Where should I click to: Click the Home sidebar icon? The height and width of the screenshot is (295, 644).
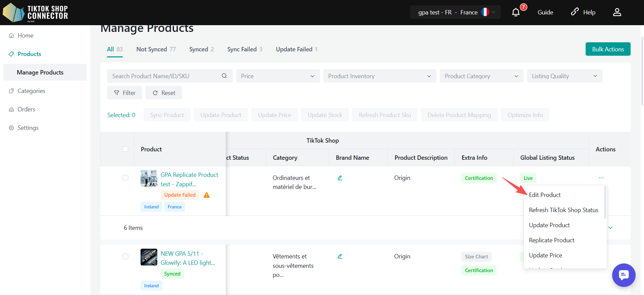pyautogui.click(x=11, y=36)
